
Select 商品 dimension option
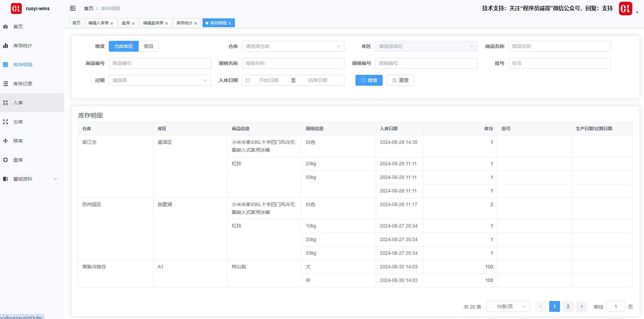149,46
